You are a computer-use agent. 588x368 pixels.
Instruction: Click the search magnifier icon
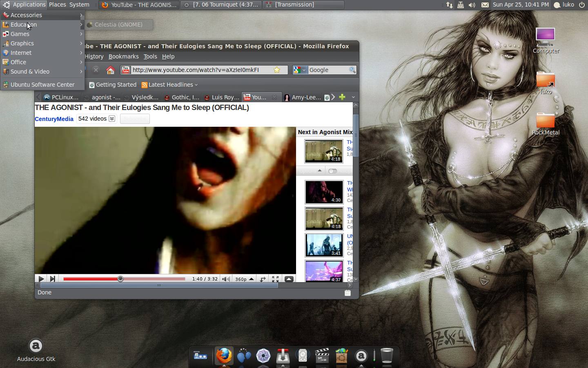click(x=352, y=70)
